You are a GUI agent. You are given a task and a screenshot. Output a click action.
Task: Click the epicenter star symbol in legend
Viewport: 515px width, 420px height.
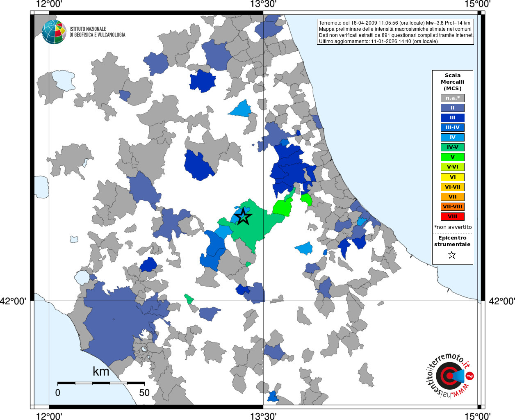(452, 255)
